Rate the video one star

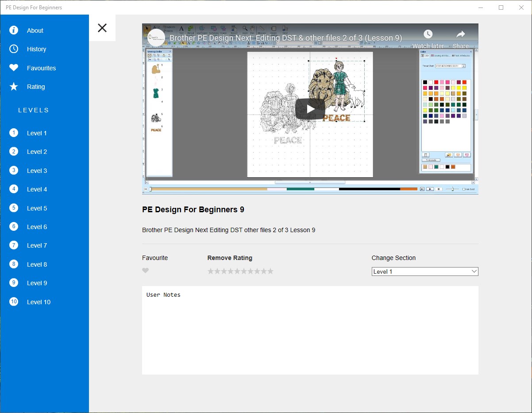tap(211, 271)
